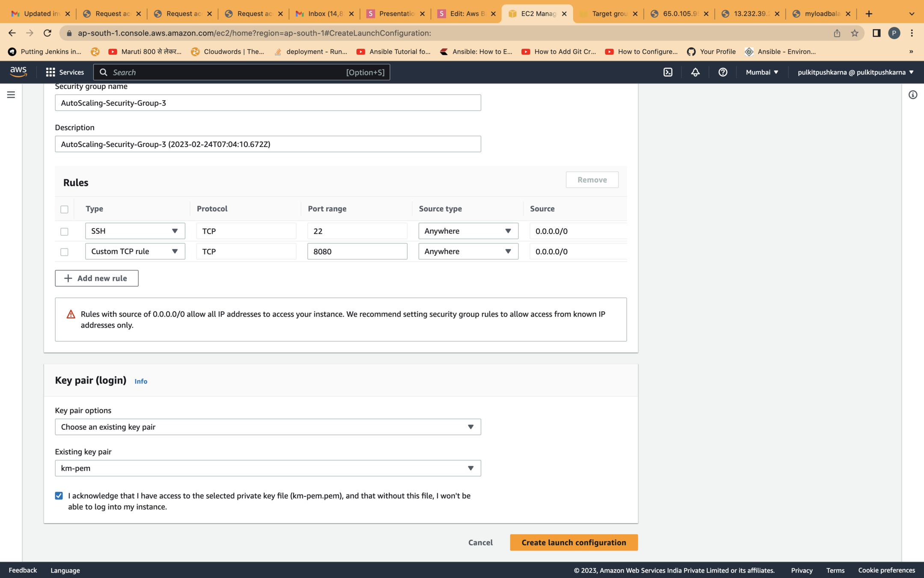Click Add new rule button

(97, 278)
